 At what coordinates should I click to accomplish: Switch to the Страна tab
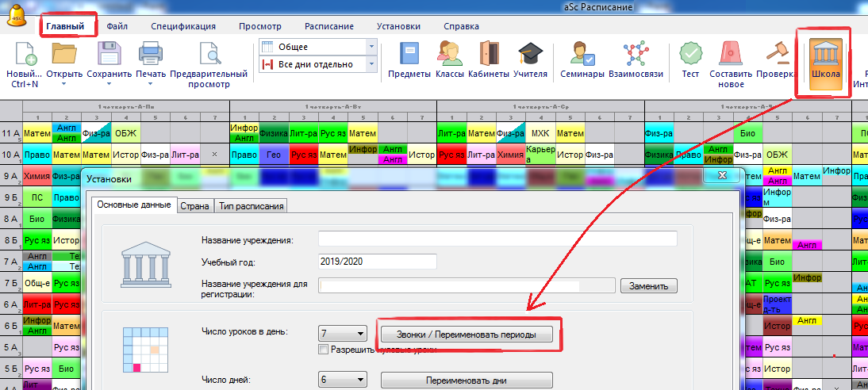pyautogui.click(x=195, y=206)
